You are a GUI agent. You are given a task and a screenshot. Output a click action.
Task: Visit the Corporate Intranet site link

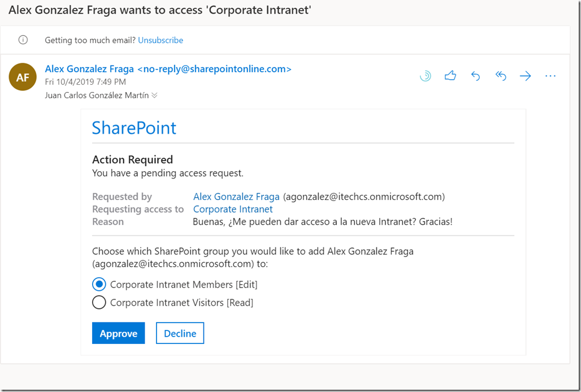[233, 209]
